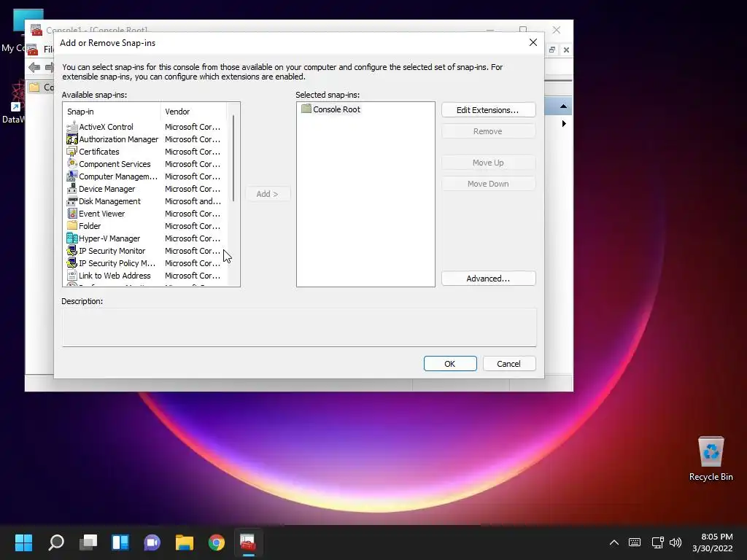Viewport: 747px width, 560px height.
Task: Sort by the Vendor column header
Action: pos(193,112)
